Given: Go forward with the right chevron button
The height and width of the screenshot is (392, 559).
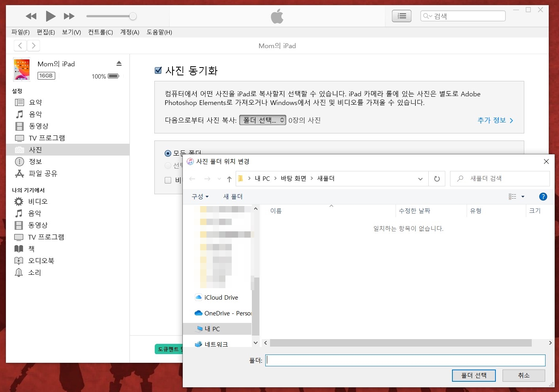Looking at the screenshot, I should coord(34,46).
